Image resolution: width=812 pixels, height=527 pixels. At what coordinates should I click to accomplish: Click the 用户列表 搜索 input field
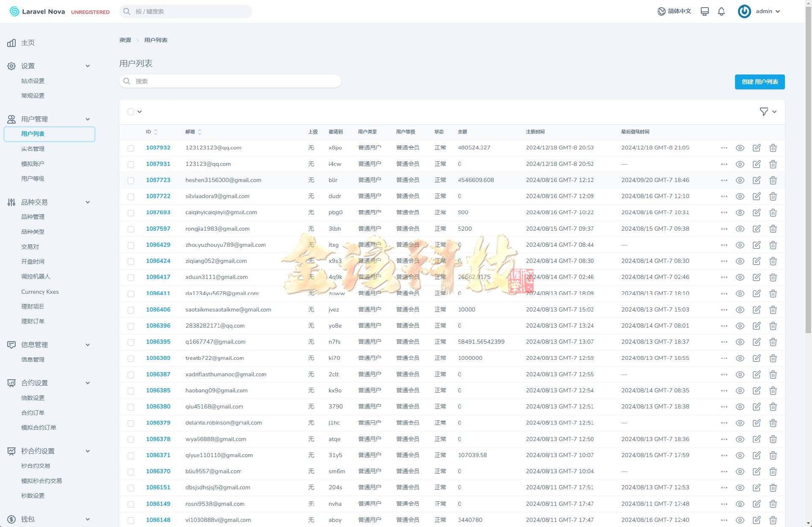pyautogui.click(x=230, y=81)
